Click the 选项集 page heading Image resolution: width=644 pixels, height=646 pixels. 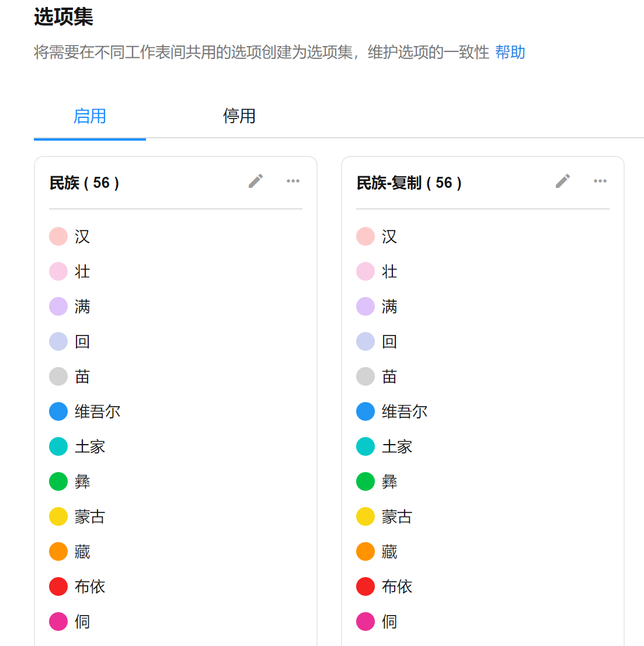(64, 17)
